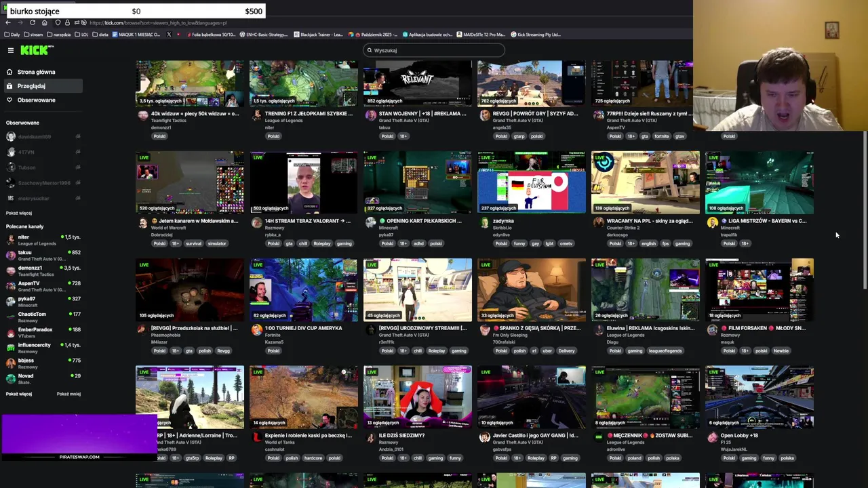This screenshot has height=488, width=868.
Task: Open niter in recommended channels sidebar
Action: point(43,240)
